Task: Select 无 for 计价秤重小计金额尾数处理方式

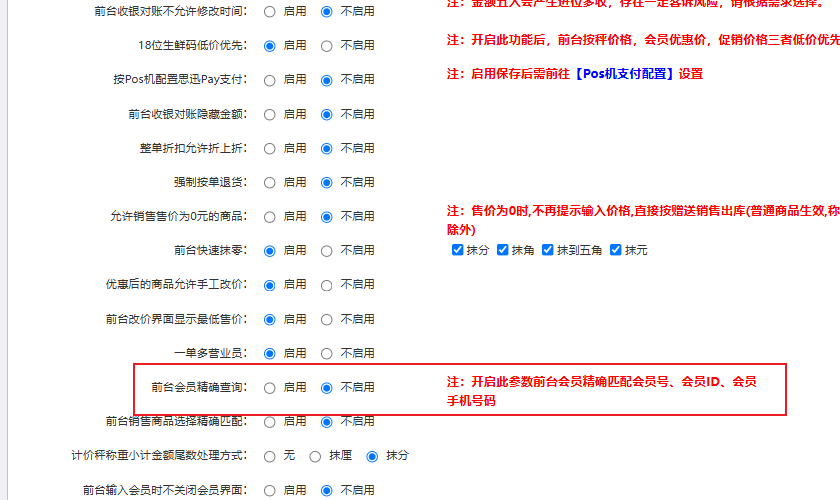Action: 270,456
